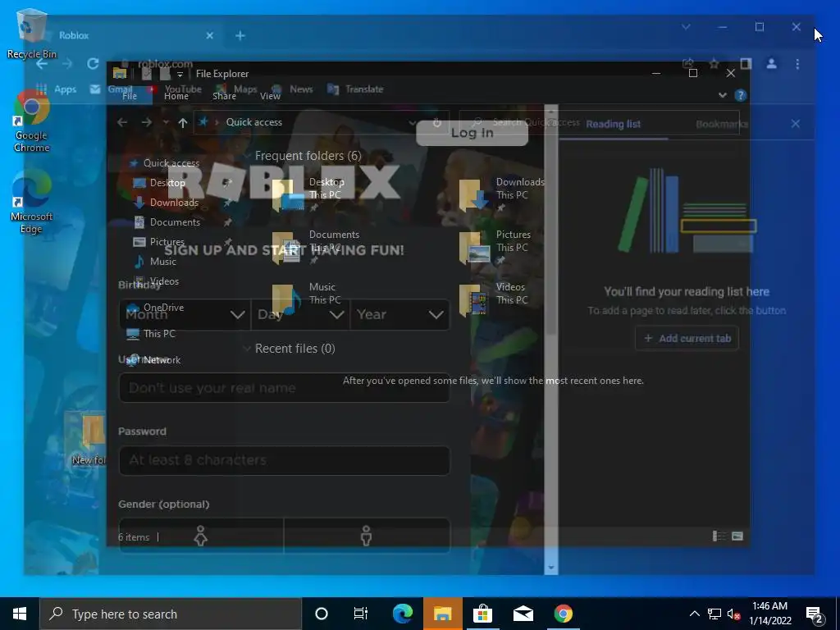Open the Roblox birthday Day dropdown
840x630 pixels.
[300, 314]
